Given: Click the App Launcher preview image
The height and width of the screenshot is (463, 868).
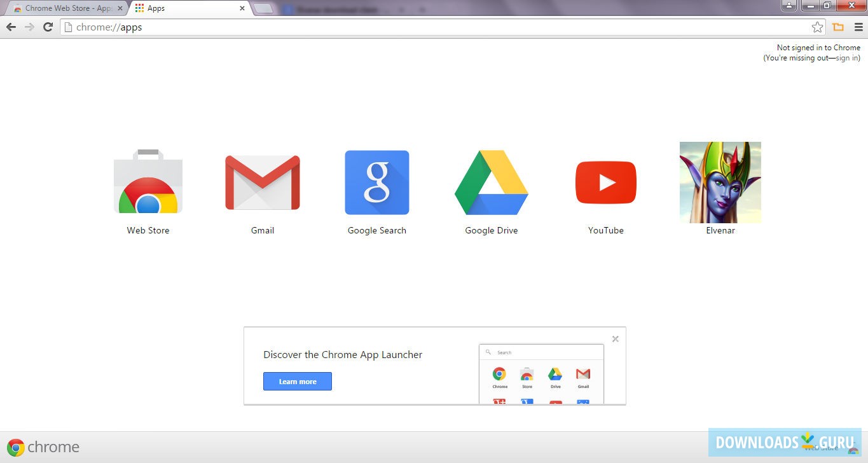Looking at the screenshot, I should 541,375.
